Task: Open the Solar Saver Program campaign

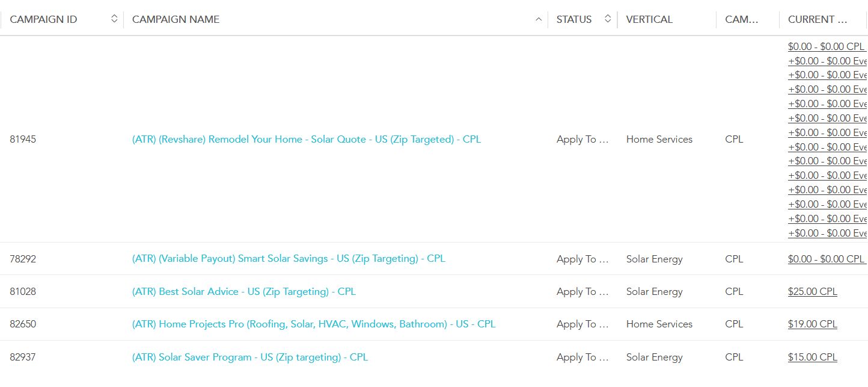Action: coord(249,357)
